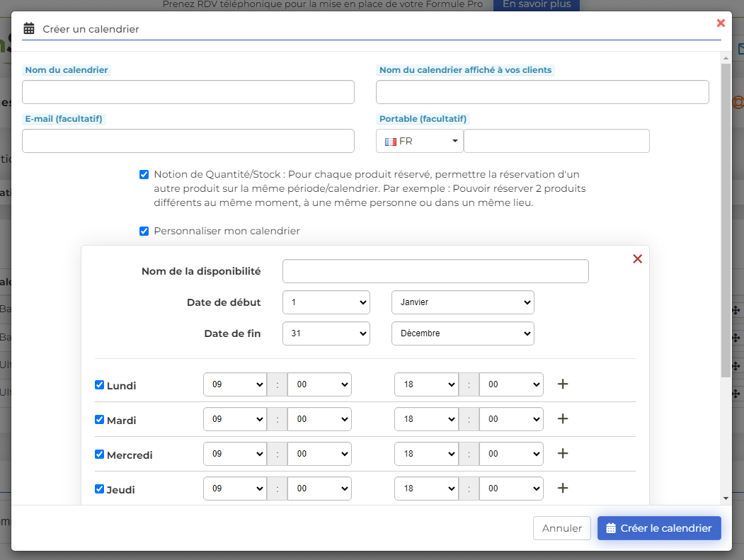Open Lundi end minutes dropdown
The height and width of the screenshot is (560, 744).
(x=511, y=384)
